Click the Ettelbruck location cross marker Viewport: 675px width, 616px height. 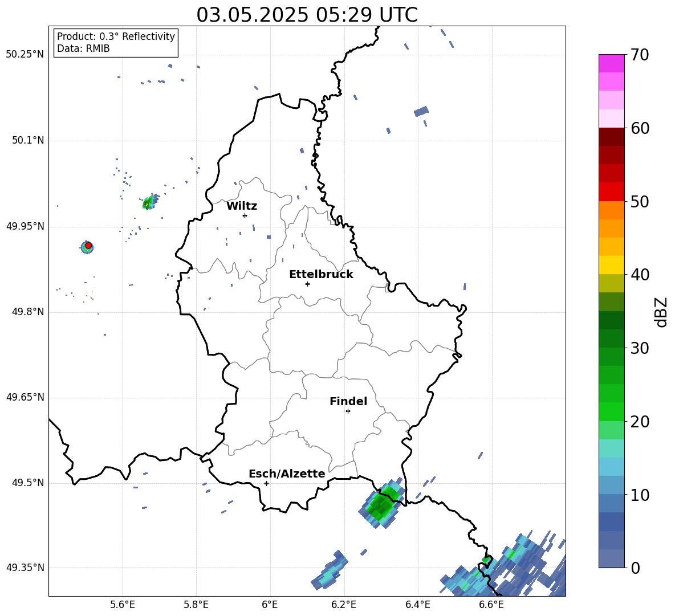point(307,284)
